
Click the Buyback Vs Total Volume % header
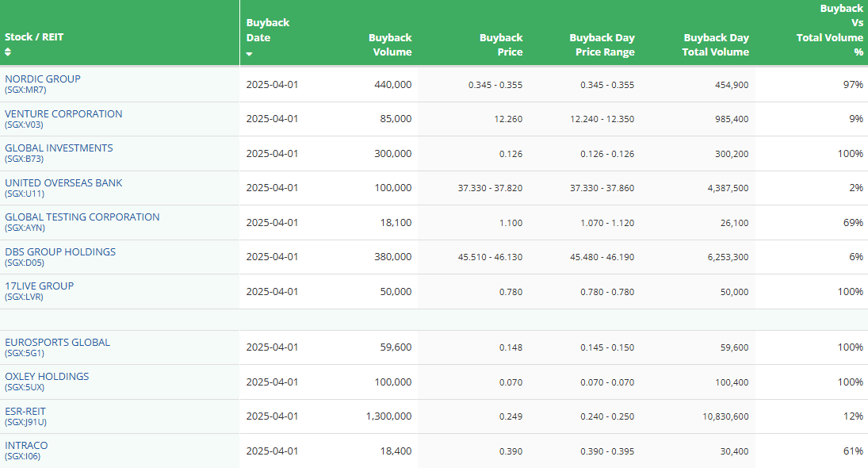829,30
